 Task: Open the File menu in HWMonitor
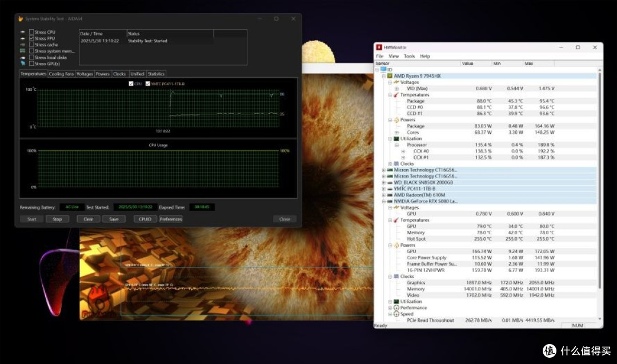tap(380, 56)
